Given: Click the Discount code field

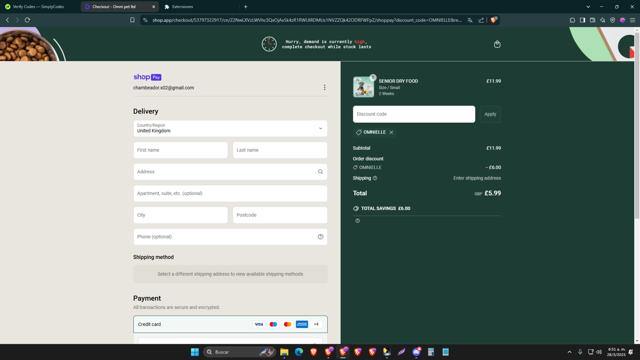Looking at the screenshot, I should (414, 114).
